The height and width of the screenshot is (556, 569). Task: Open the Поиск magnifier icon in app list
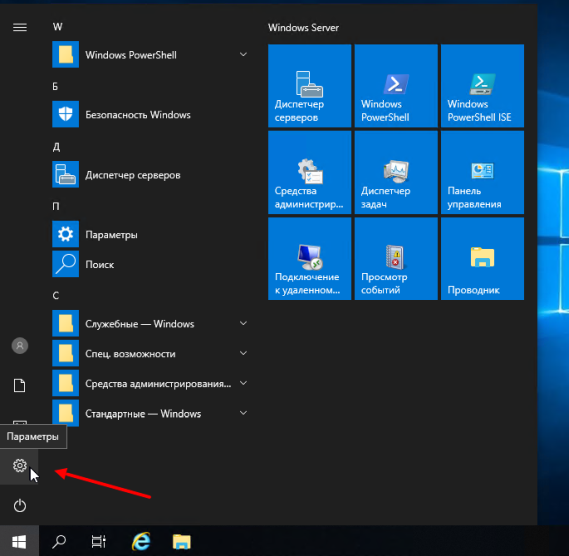pos(65,264)
